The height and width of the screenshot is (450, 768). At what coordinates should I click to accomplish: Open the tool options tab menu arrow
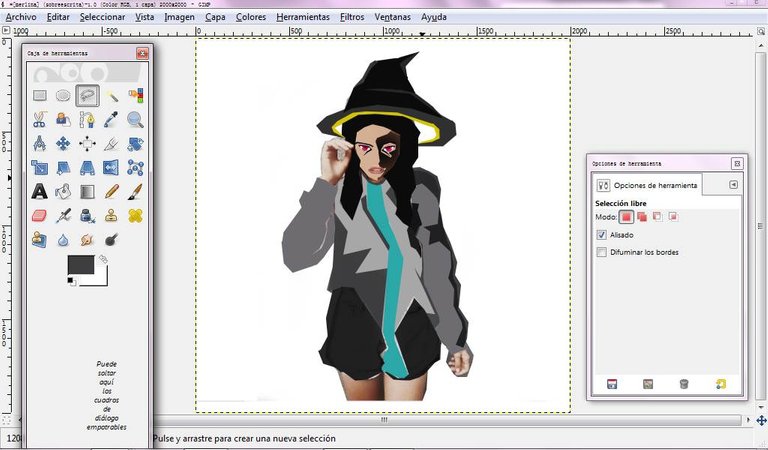pos(733,185)
